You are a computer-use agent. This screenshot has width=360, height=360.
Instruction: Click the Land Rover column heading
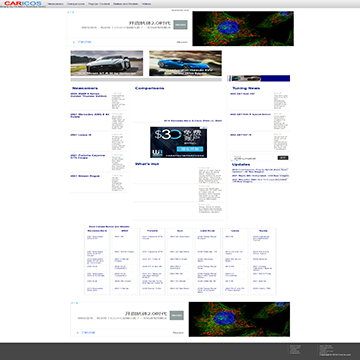click(208, 231)
